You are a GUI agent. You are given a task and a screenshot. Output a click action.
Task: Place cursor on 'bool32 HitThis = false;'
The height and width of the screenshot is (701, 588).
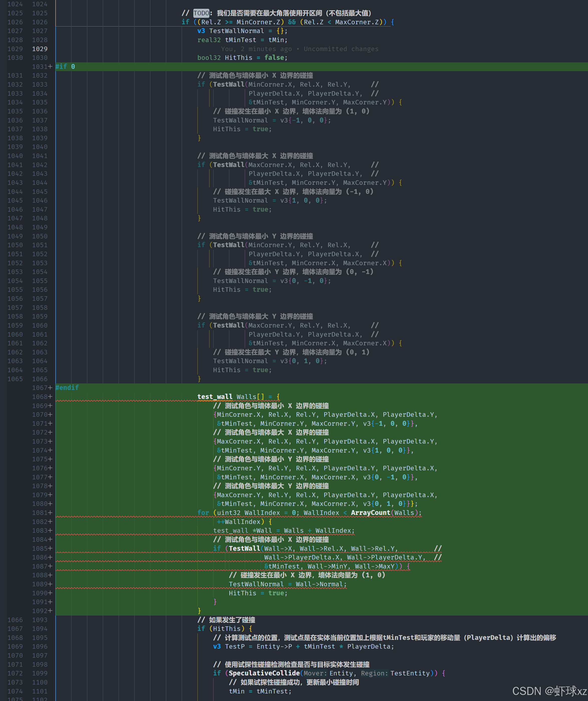[x=242, y=58]
